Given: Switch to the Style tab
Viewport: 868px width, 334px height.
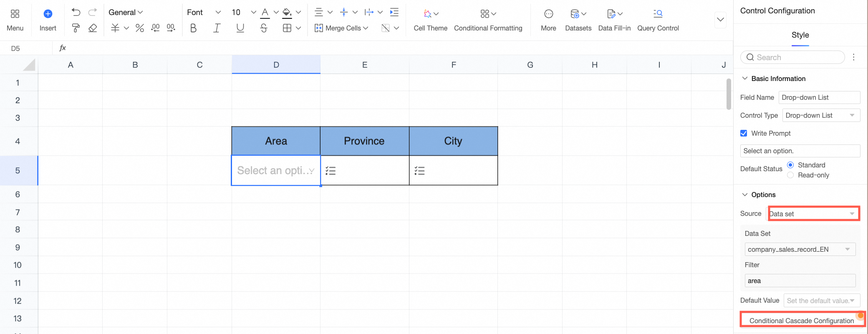Looking at the screenshot, I should click(800, 35).
